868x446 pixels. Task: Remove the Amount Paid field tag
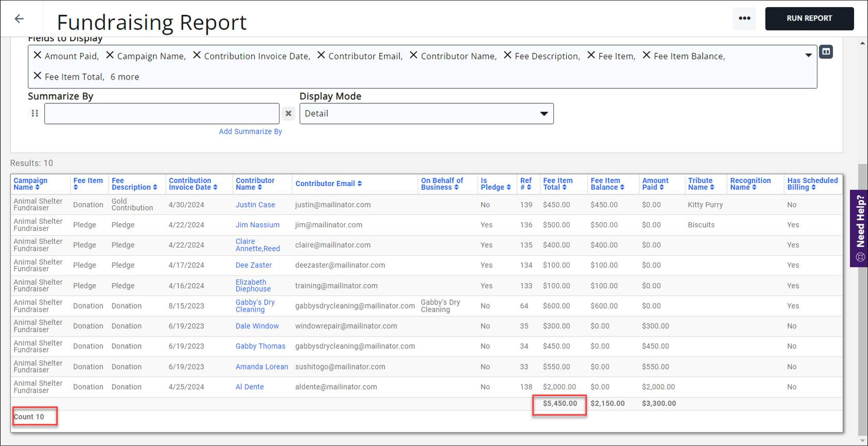37,55
